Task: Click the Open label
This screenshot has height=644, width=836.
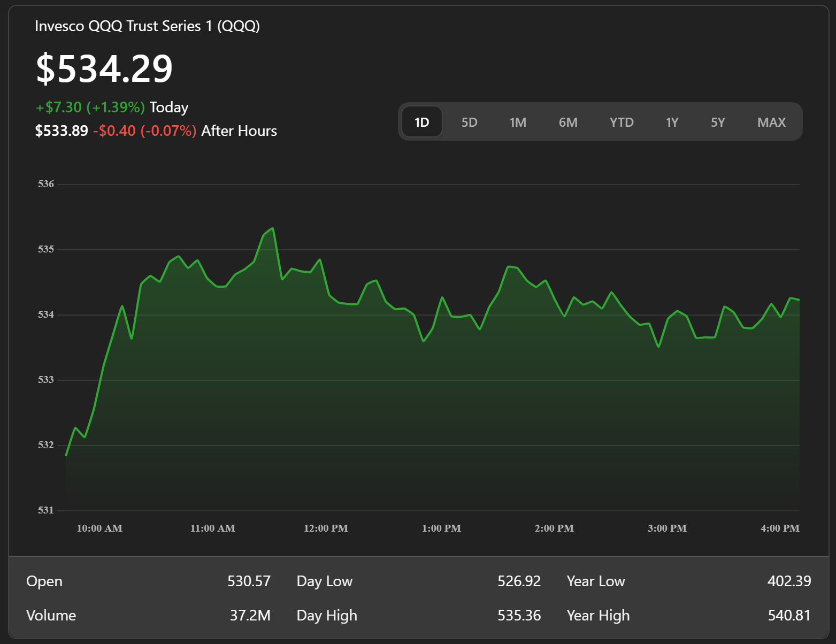Action: [44, 581]
